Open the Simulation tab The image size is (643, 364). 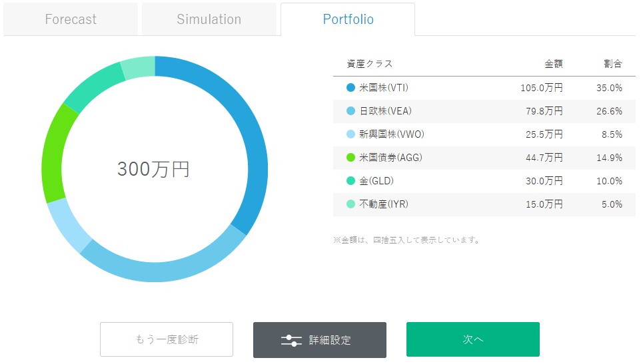(209, 19)
